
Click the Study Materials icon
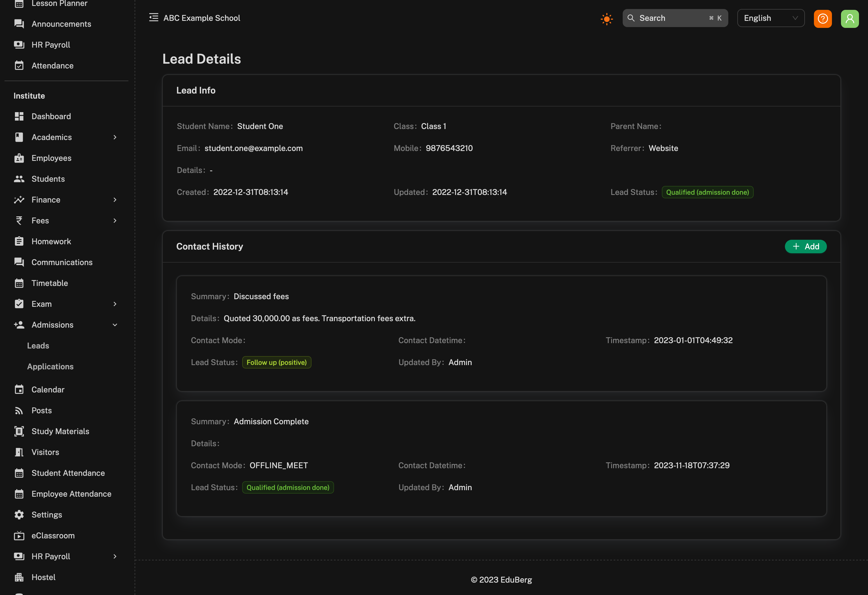point(19,431)
